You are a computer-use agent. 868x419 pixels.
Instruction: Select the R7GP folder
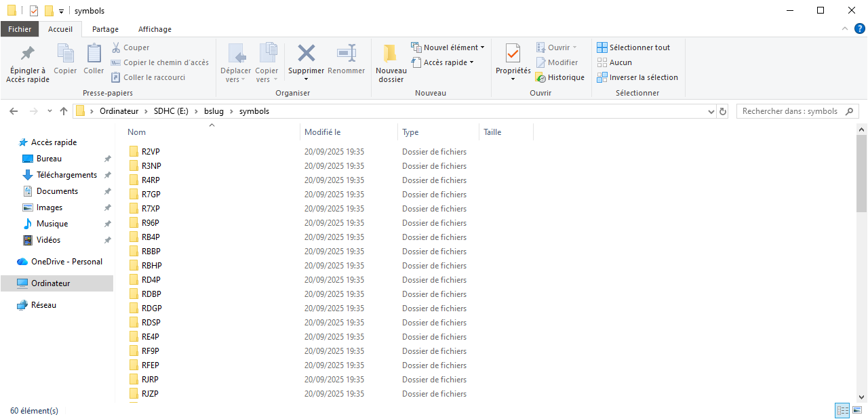[x=151, y=195]
